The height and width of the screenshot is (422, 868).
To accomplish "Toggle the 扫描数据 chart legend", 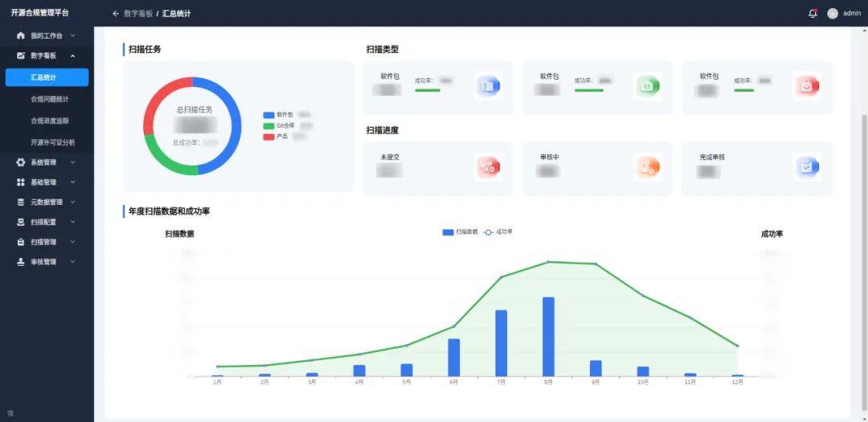I will pyautogui.click(x=460, y=232).
